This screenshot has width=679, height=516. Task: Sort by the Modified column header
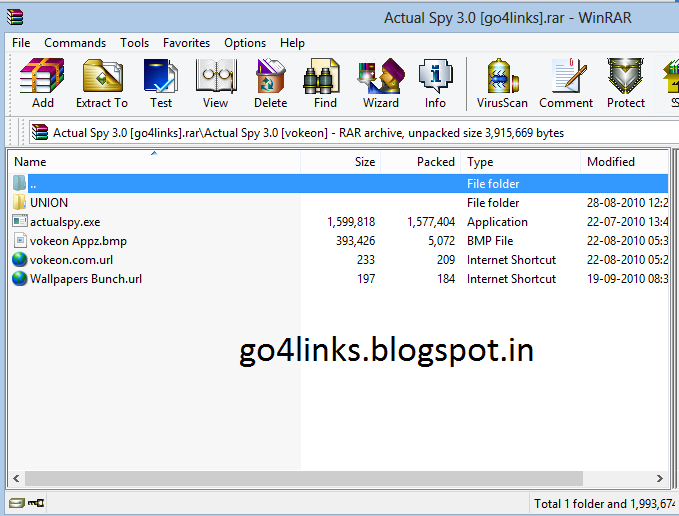[624, 161]
